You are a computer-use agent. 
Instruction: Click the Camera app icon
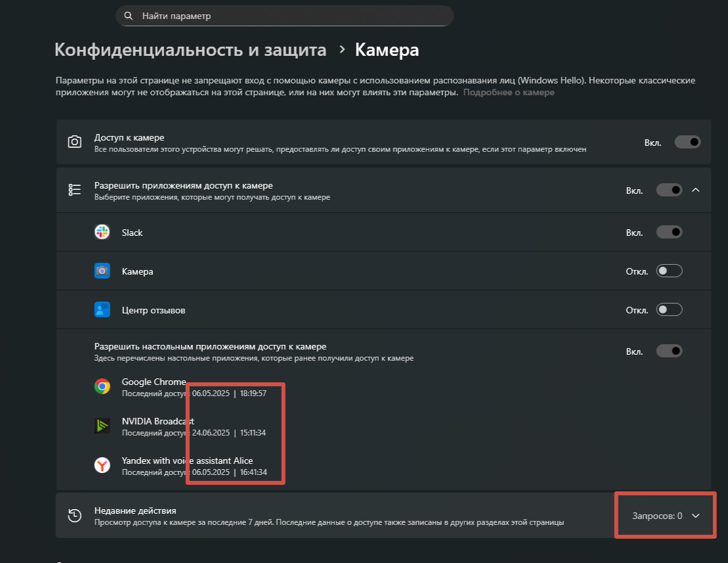pos(102,271)
